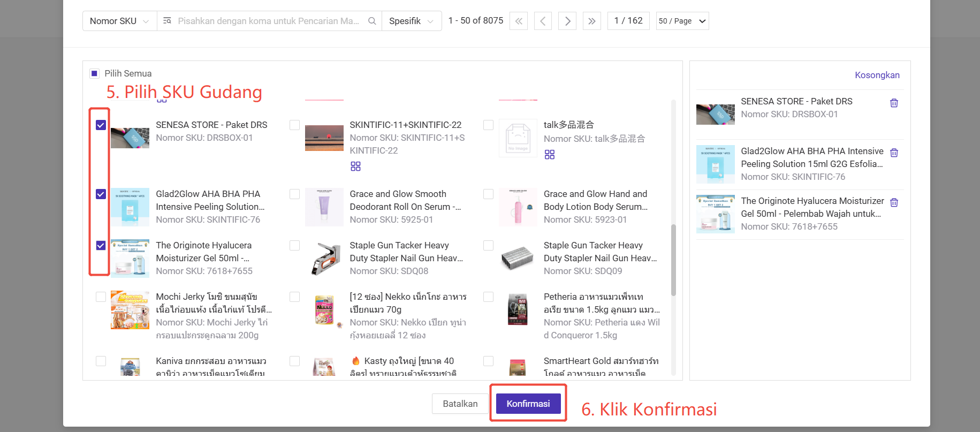Check Staple Gun Tacker SDQ08 checkbox
This screenshot has width=980, height=432.
pyautogui.click(x=294, y=246)
